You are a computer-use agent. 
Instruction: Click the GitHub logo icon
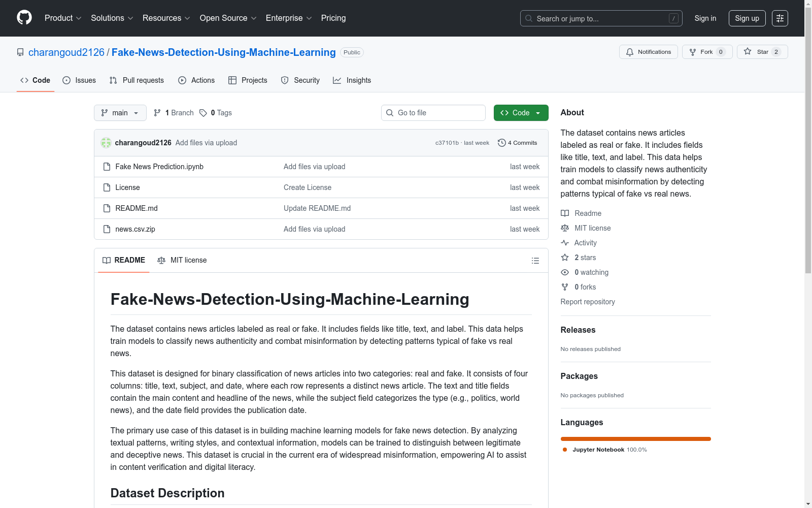24,18
